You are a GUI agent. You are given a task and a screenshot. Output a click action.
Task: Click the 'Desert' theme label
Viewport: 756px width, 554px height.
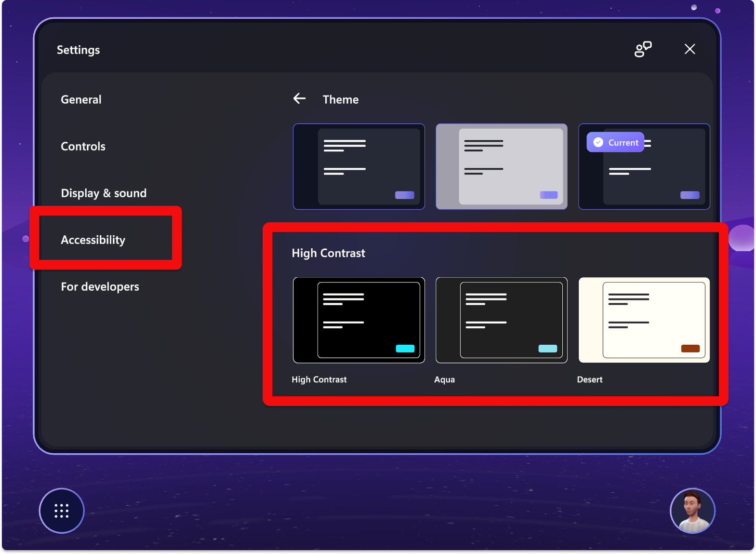click(x=590, y=379)
